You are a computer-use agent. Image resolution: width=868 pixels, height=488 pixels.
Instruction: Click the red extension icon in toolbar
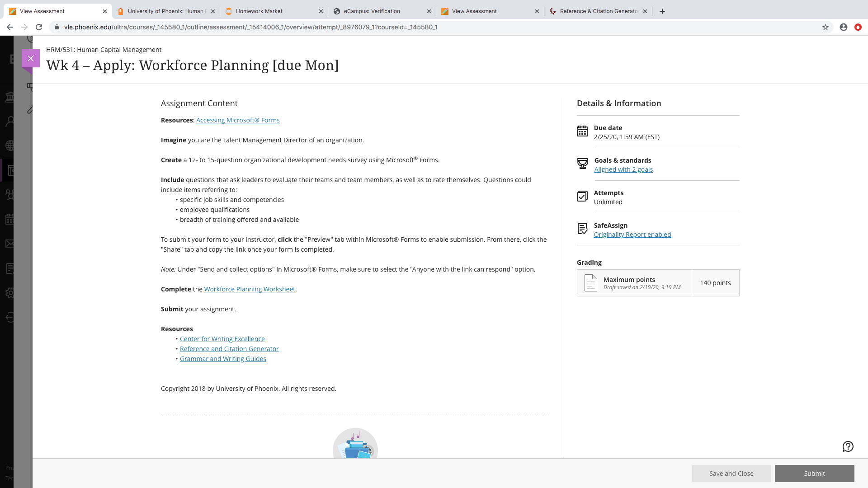click(x=858, y=27)
